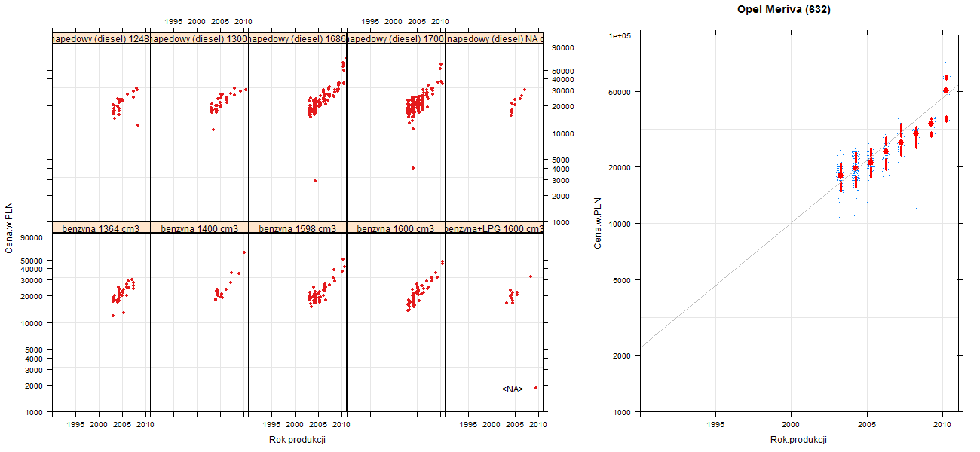980x452 pixels.
Task: Select the "90000" tick right of the diesel NA panel
Action: point(564,47)
